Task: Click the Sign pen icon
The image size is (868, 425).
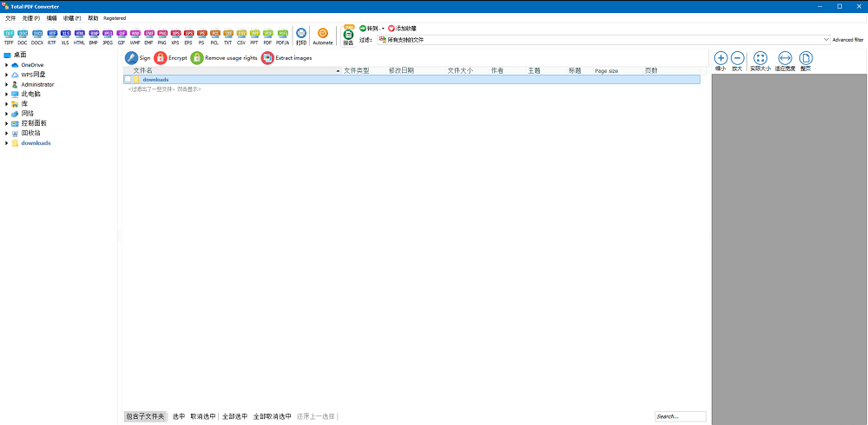Action: click(x=131, y=57)
